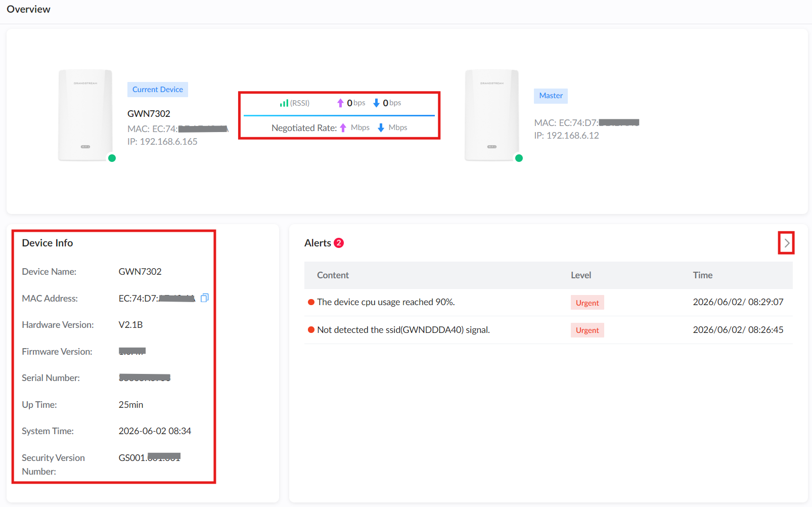The width and height of the screenshot is (812, 507).
Task: Click the Firmware Version label
Action: pos(57,352)
